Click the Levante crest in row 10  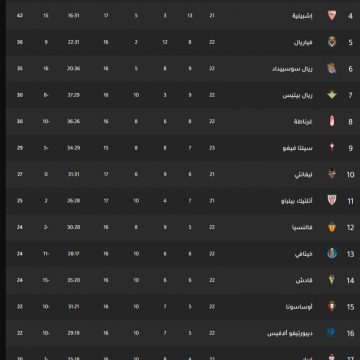coord(332,174)
